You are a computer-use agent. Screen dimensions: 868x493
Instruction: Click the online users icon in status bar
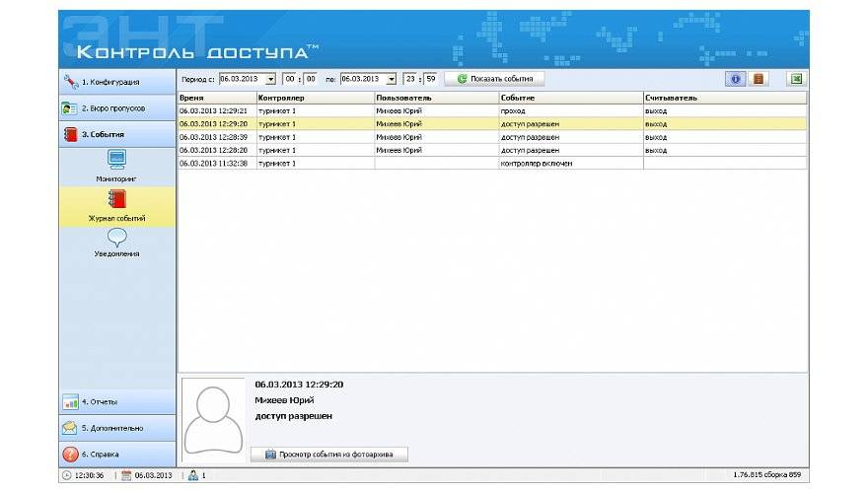[193, 475]
